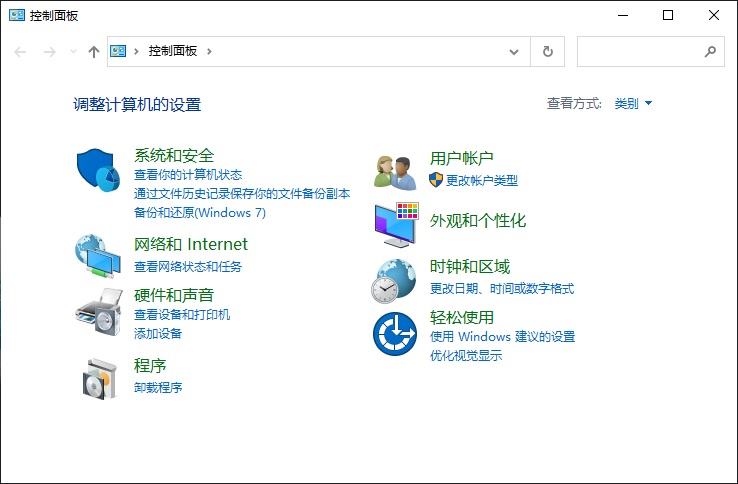The width and height of the screenshot is (738, 484).
Task: Expand the address bar history dropdown
Action: [x=514, y=52]
